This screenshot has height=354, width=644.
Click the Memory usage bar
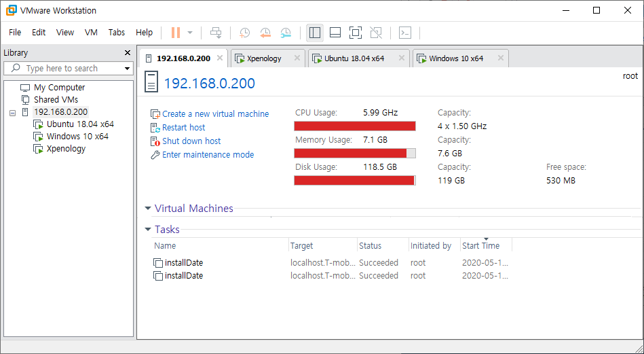tap(355, 154)
